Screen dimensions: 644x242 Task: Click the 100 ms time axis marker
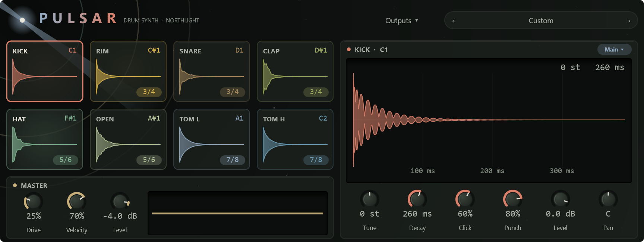point(423,171)
